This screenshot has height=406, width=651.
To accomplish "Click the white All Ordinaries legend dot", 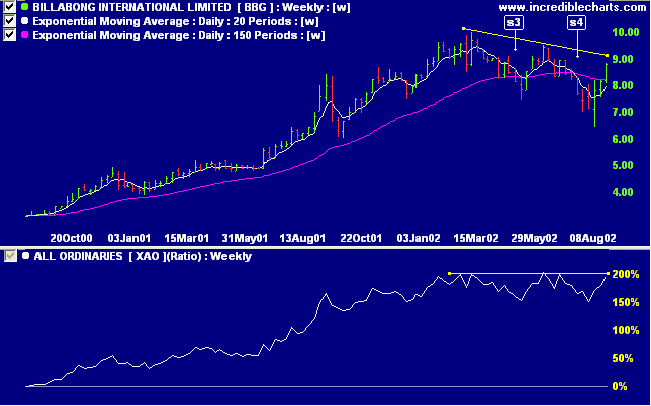I will click(25, 256).
